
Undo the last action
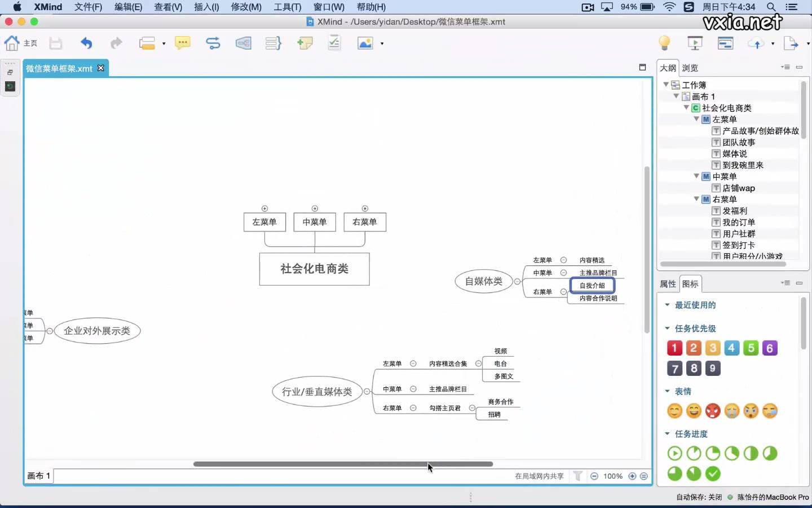(x=85, y=43)
